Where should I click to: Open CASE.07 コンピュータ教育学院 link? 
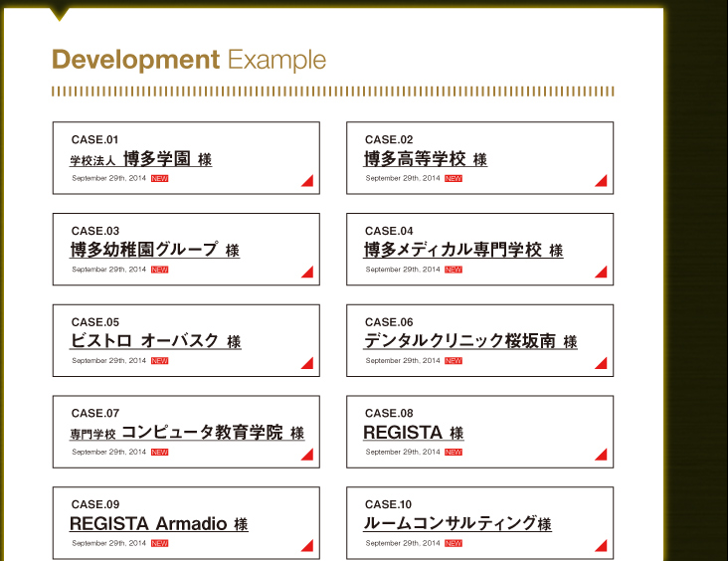click(187, 433)
